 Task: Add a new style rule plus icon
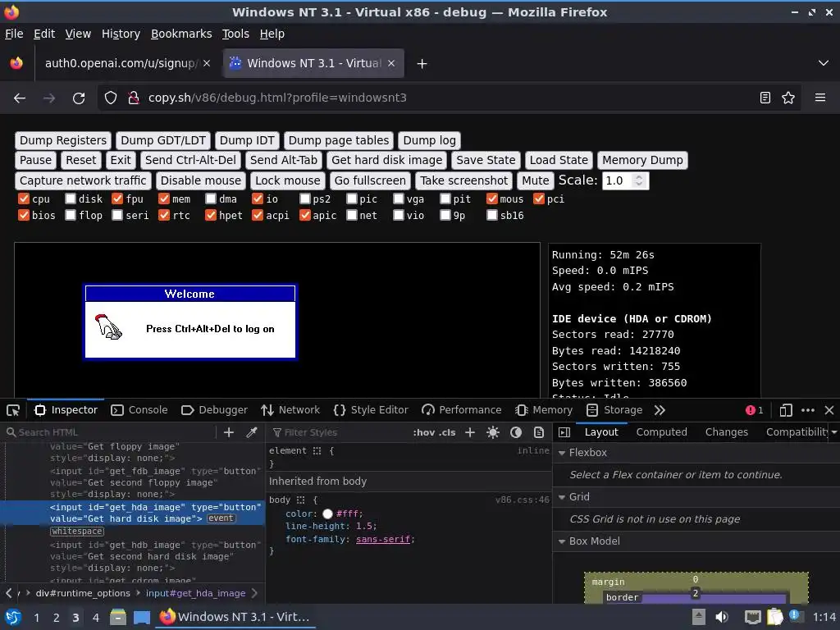click(470, 432)
